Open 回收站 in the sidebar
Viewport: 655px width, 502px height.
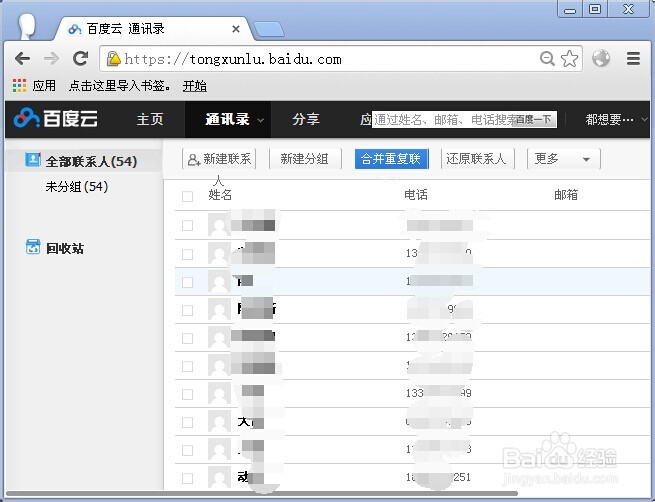point(65,248)
